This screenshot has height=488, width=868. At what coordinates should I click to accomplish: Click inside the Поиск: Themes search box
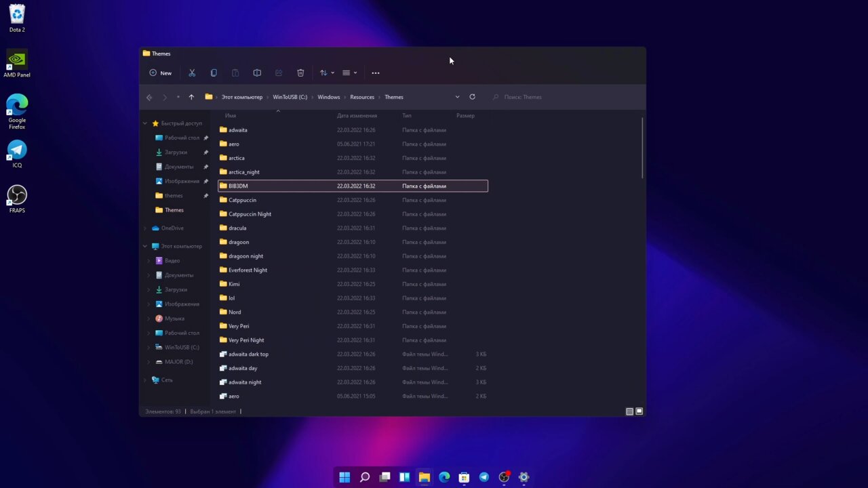[536, 97]
